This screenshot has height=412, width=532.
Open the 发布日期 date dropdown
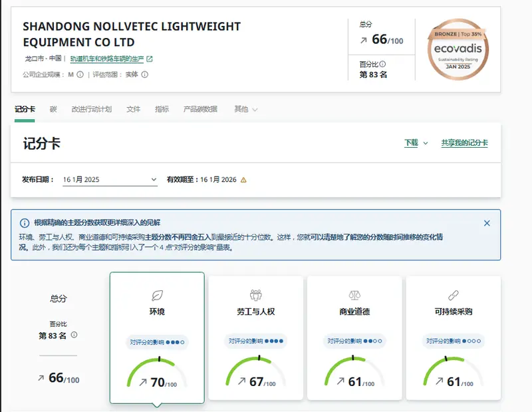pyautogui.click(x=110, y=180)
